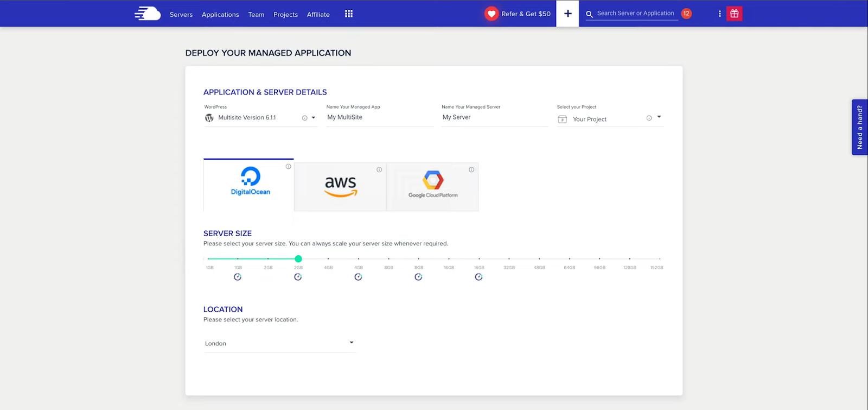Open the London location dropdown
The height and width of the screenshot is (410, 868).
[x=351, y=343]
